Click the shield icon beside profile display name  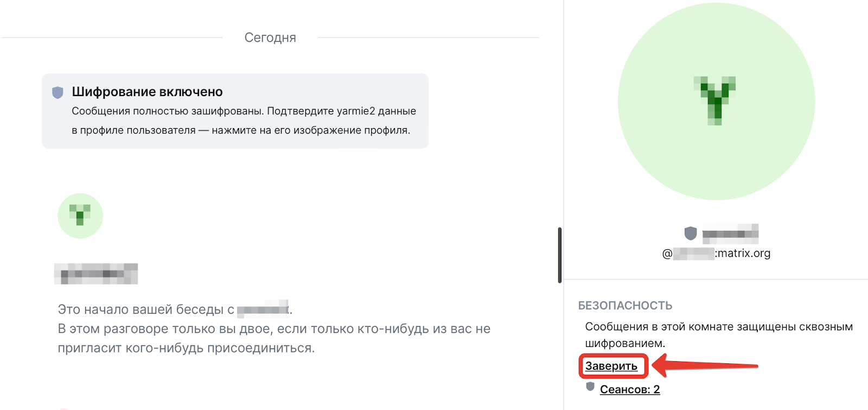[691, 234]
